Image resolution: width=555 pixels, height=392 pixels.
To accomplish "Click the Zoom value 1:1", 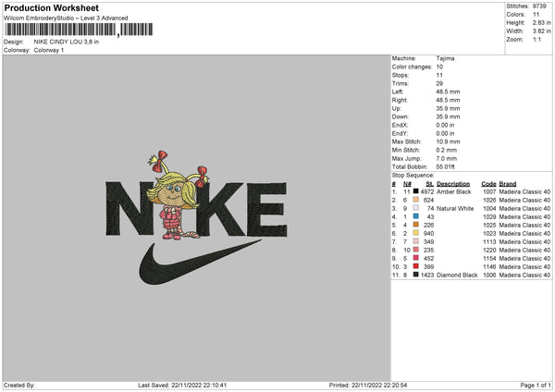I will [536, 40].
